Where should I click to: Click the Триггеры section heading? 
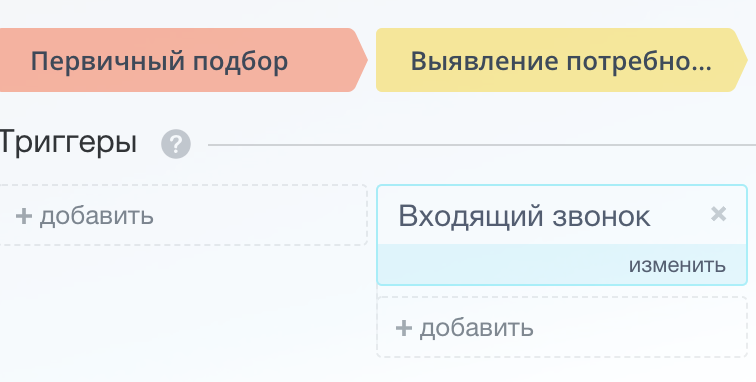pos(68,143)
